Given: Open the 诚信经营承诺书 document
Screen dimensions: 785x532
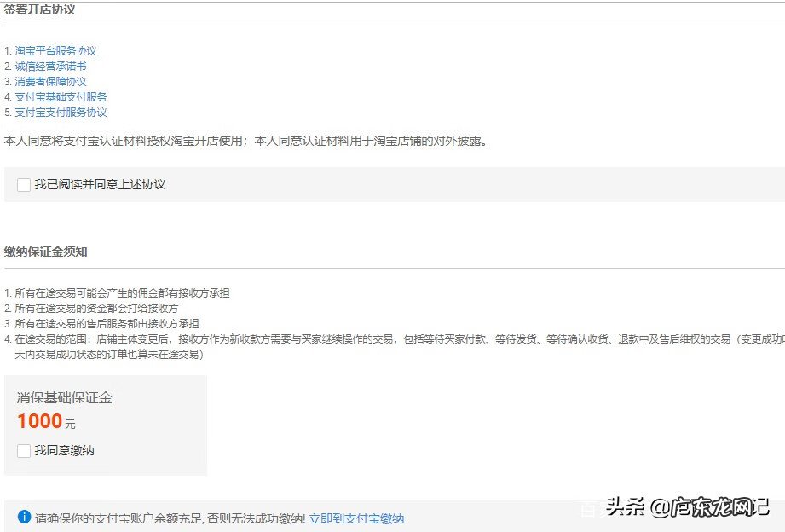Looking at the screenshot, I should [x=51, y=66].
